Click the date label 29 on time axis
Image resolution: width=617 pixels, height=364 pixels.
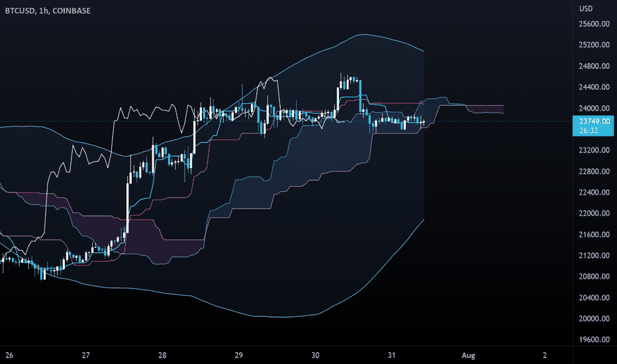(239, 355)
